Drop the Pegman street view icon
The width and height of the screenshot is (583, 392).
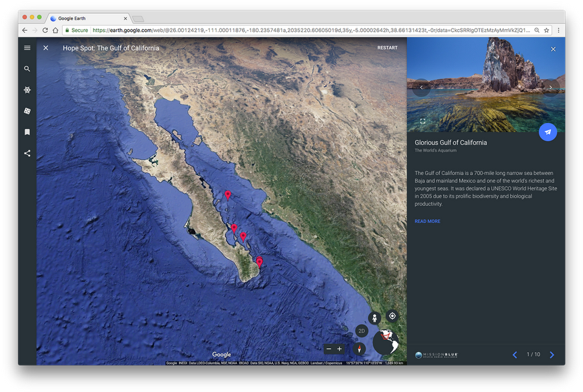point(374,318)
